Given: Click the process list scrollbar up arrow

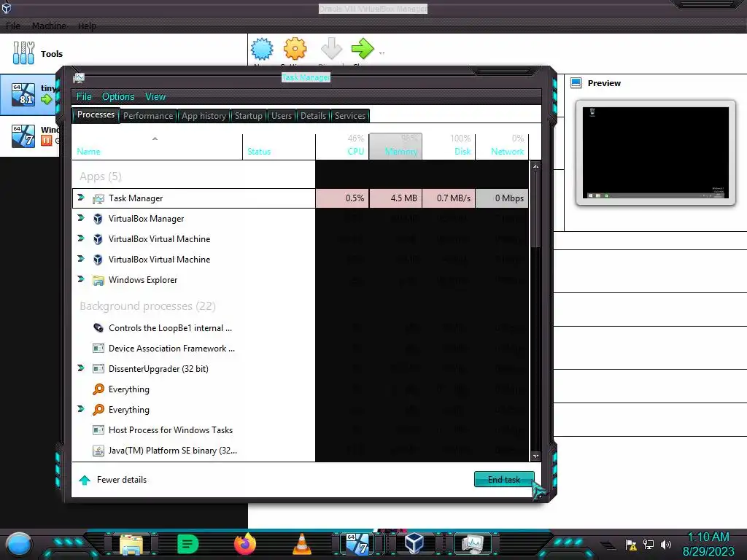Looking at the screenshot, I should tap(536, 166).
